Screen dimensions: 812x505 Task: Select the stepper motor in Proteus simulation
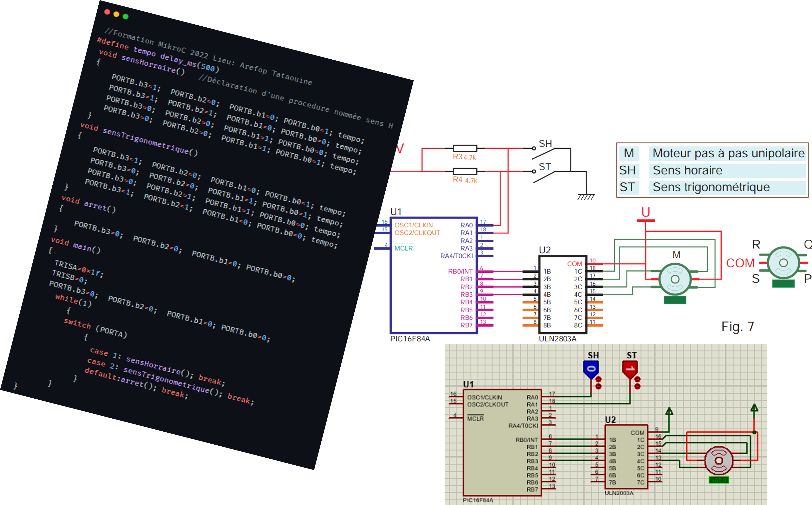click(x=718, y=461)
